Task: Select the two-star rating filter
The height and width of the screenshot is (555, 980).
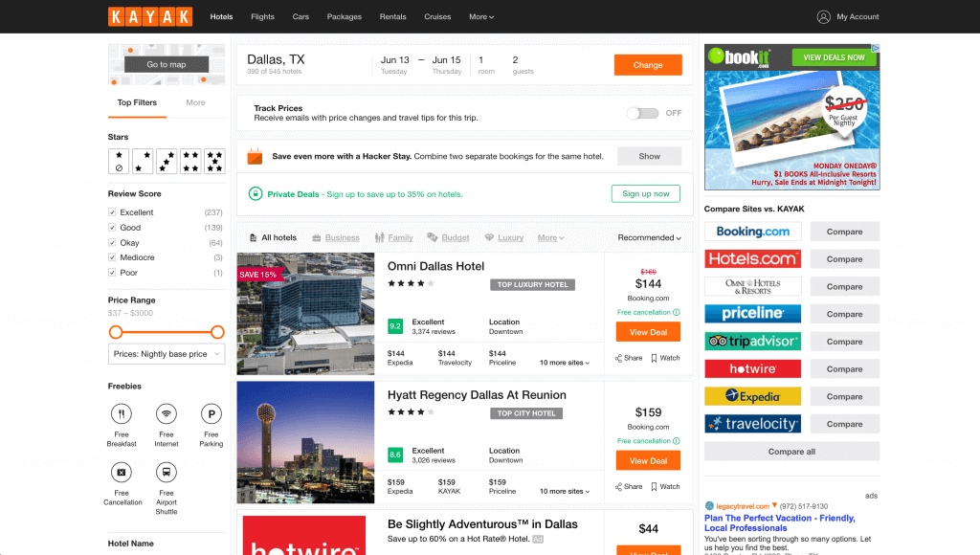Action: coord(143,162)
